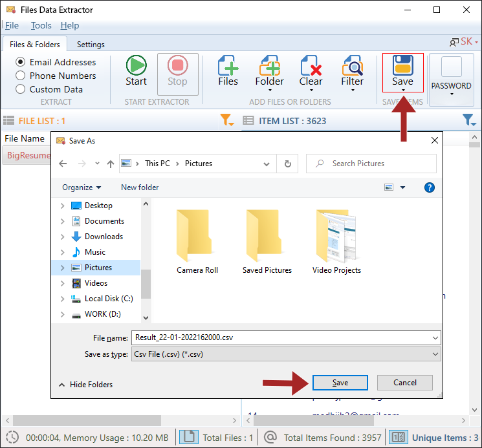Click the blue item list filter icon
The width and height of the screenshot is (482, 448).
(469, 120)
